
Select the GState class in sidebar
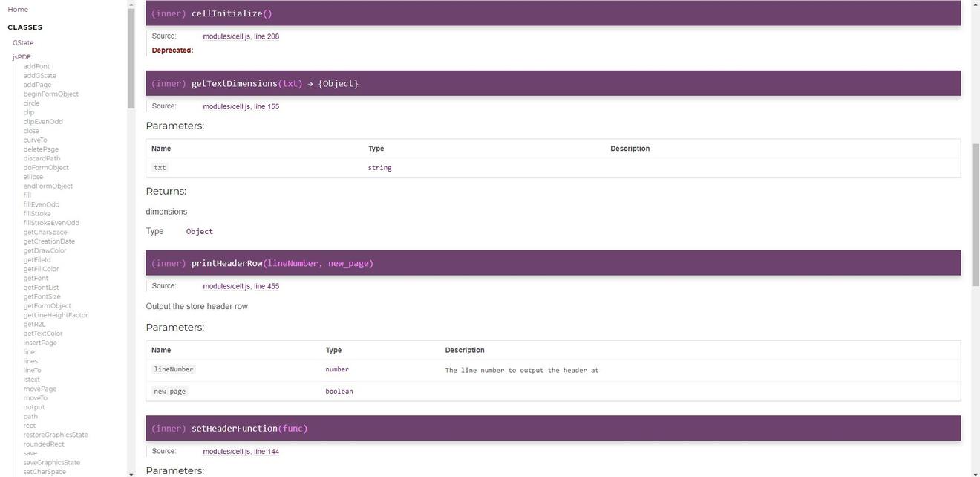pyautogui.click(x=23, y=42)
